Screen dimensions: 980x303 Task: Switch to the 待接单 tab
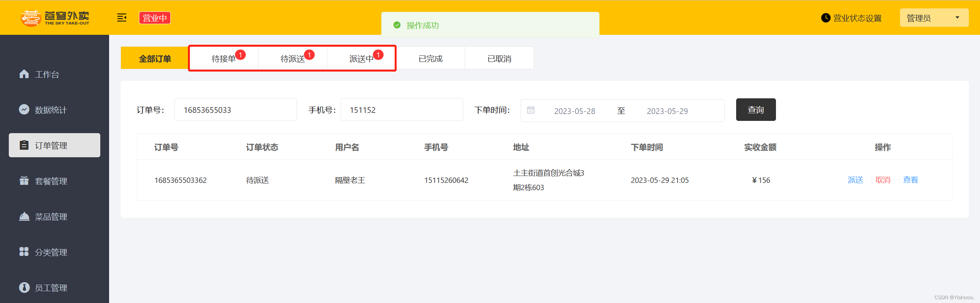[x=224, y=58]
